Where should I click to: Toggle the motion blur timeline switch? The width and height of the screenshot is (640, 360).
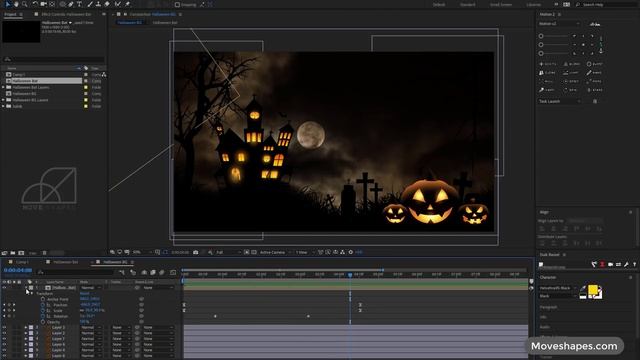click(162, 272)
